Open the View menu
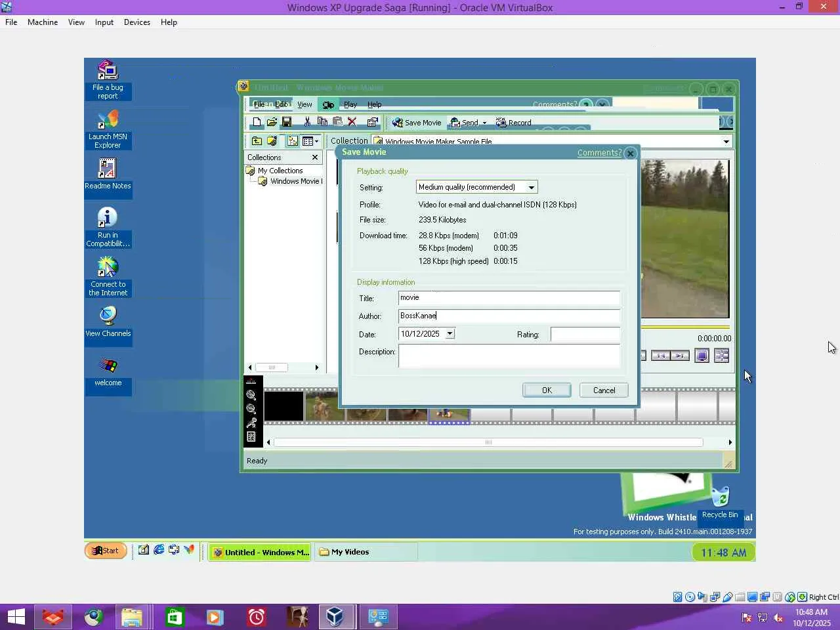The image size is (840, 630). click(x=304, y=104)
